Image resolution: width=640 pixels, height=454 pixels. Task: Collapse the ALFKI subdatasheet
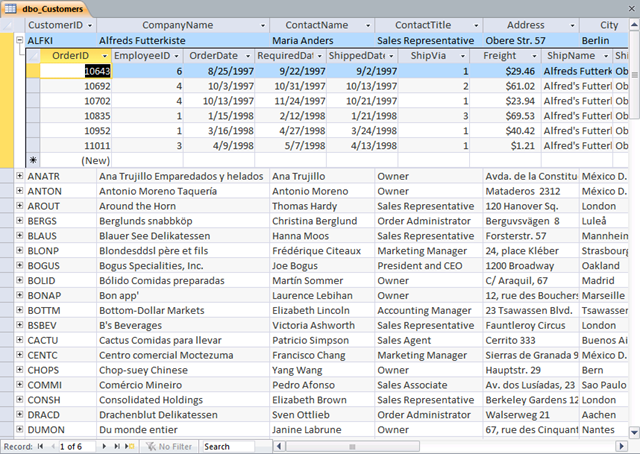[20, 40]
